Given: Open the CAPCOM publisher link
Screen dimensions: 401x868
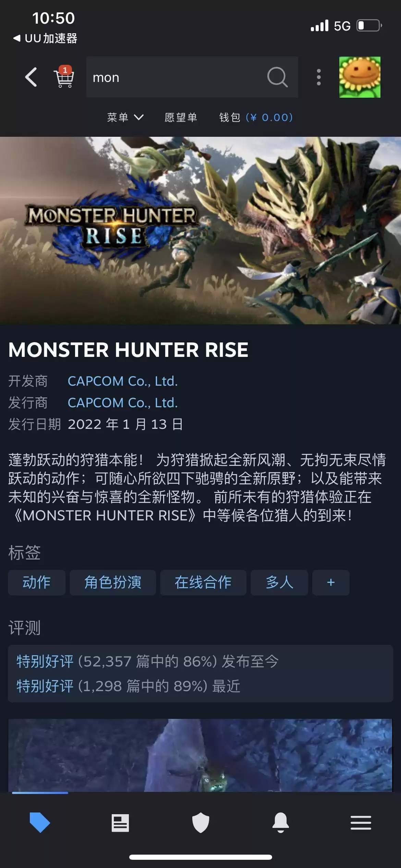Looking at the screenshot, I should [123, 403].
